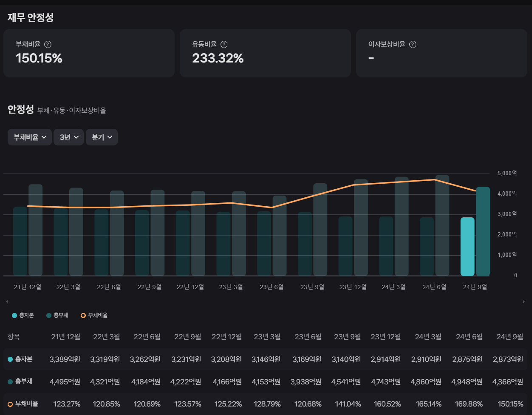The height and width of the screenshot is (415, 532).
Task: Click left scroll arrow below chart
Action: coord(6,301)
